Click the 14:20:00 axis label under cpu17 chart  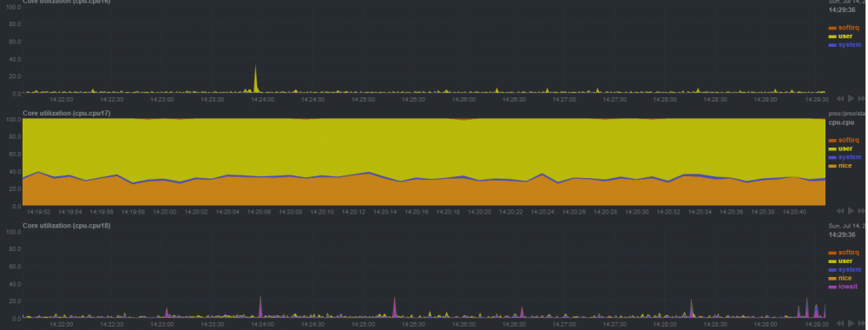click(165, 212)
